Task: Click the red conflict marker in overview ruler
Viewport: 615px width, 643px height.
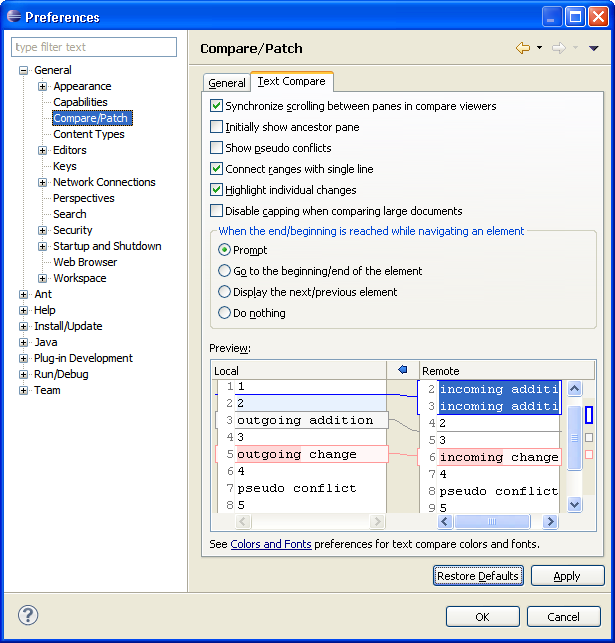Action: [589, 454]
